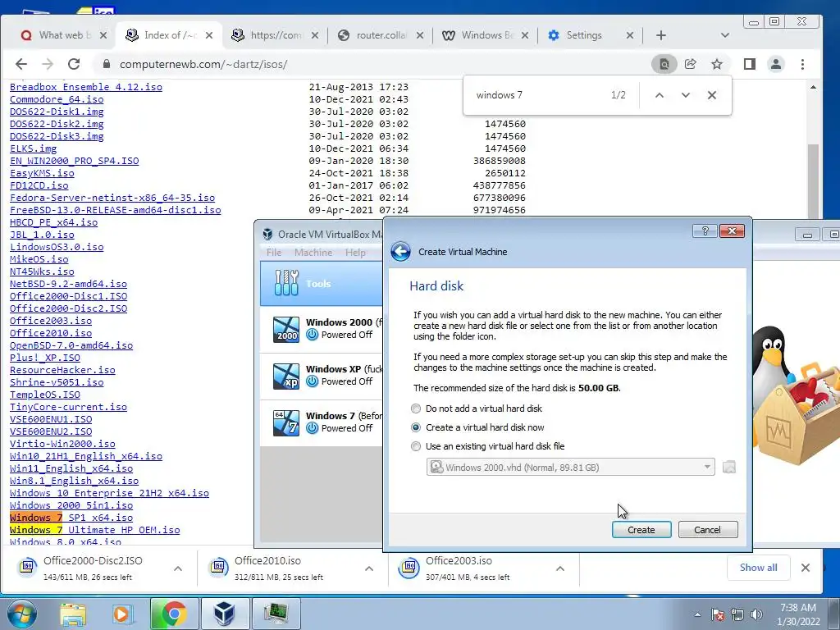Image resolution: width=840 pixels, height=630 pixels.
Task: Click the taskbar clock
Action: point(798,614)
